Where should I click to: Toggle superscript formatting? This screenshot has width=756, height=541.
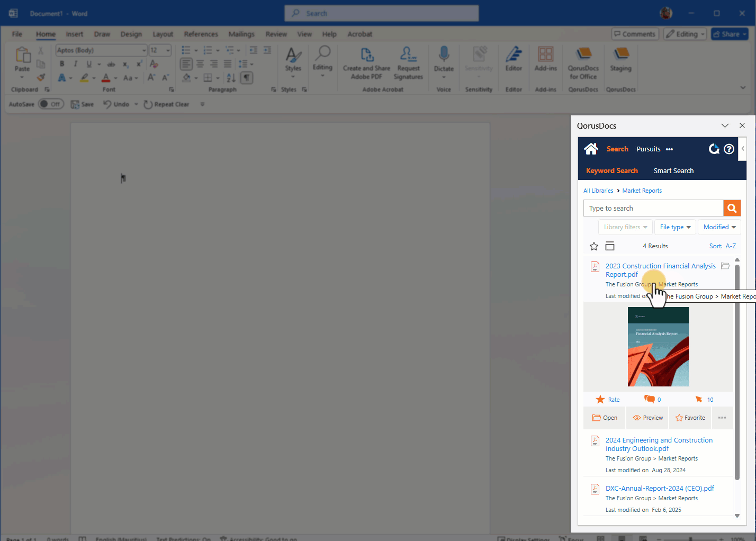click(139, 64)
